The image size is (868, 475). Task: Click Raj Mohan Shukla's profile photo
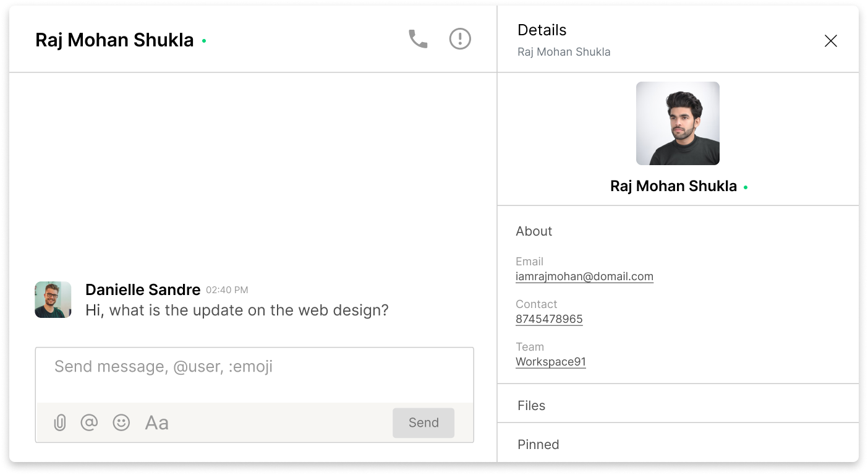click(678, 123)
